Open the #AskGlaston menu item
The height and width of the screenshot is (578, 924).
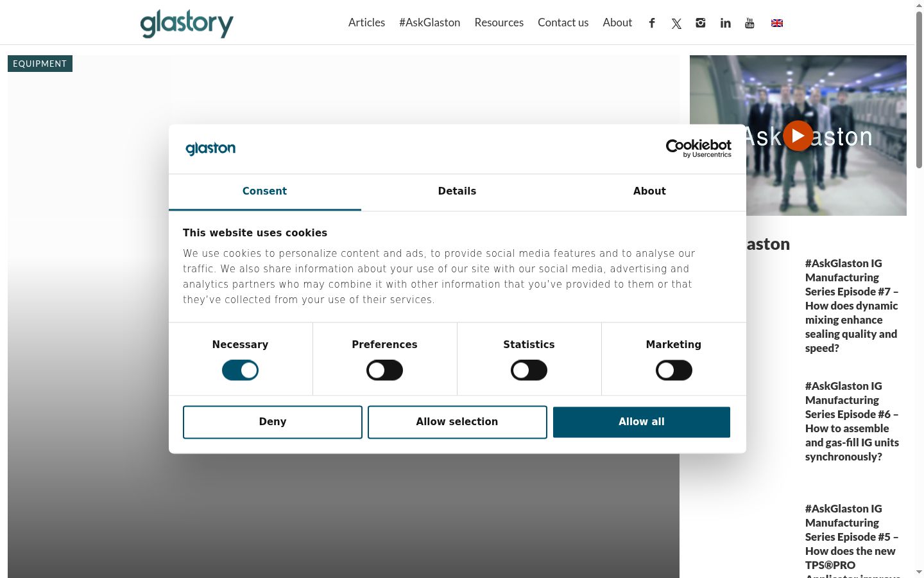[x=430, y=22]
